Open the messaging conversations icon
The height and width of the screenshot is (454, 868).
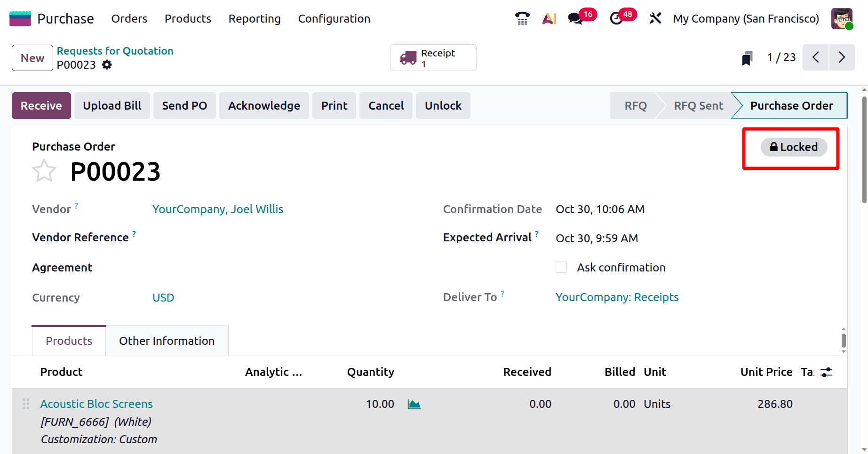(575, 18)
